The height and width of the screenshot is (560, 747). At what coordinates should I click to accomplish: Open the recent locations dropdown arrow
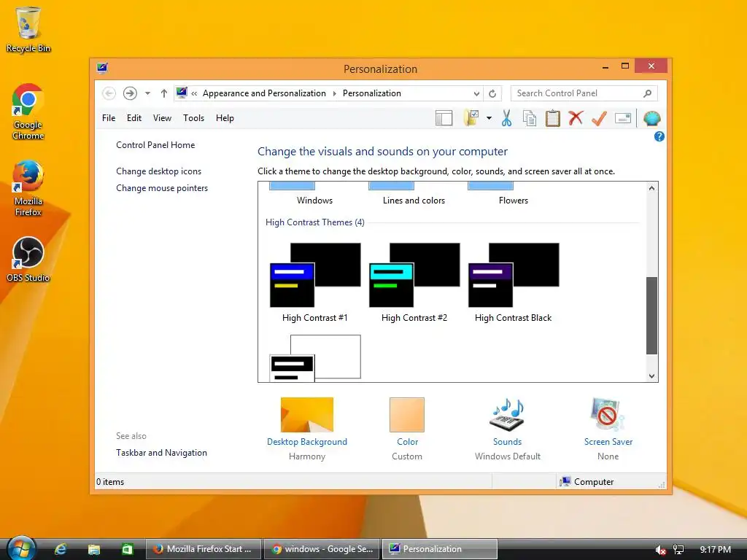tap(147, 93)
